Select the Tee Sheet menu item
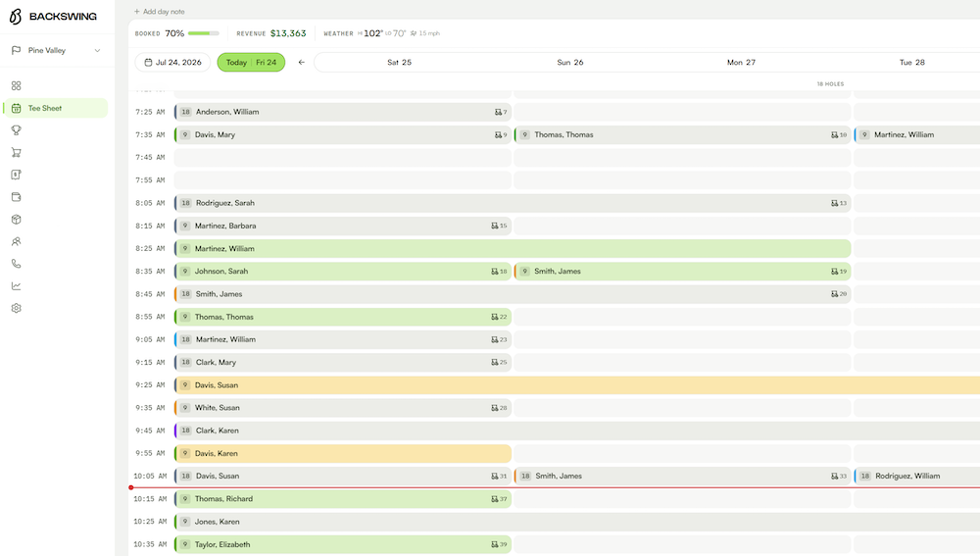 (56, 108)
